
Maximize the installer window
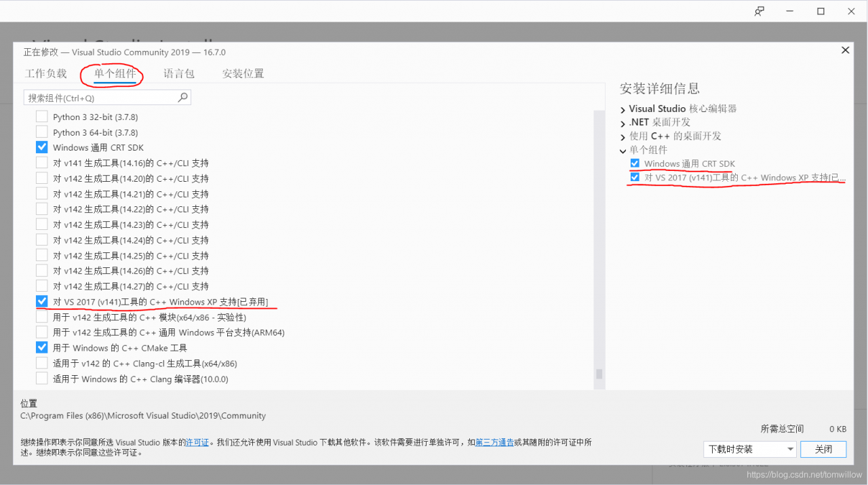821,11
